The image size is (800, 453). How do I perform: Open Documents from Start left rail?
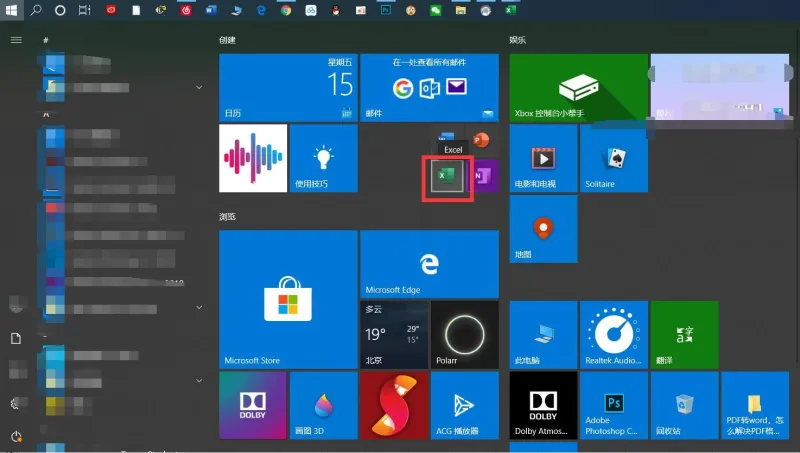tap(16, 338)
